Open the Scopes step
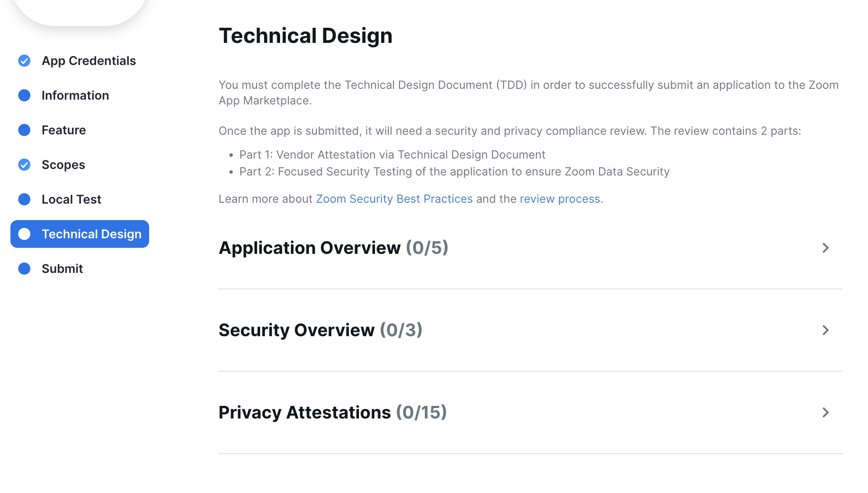Screen dimensions: 868x493 coord(63,165)
